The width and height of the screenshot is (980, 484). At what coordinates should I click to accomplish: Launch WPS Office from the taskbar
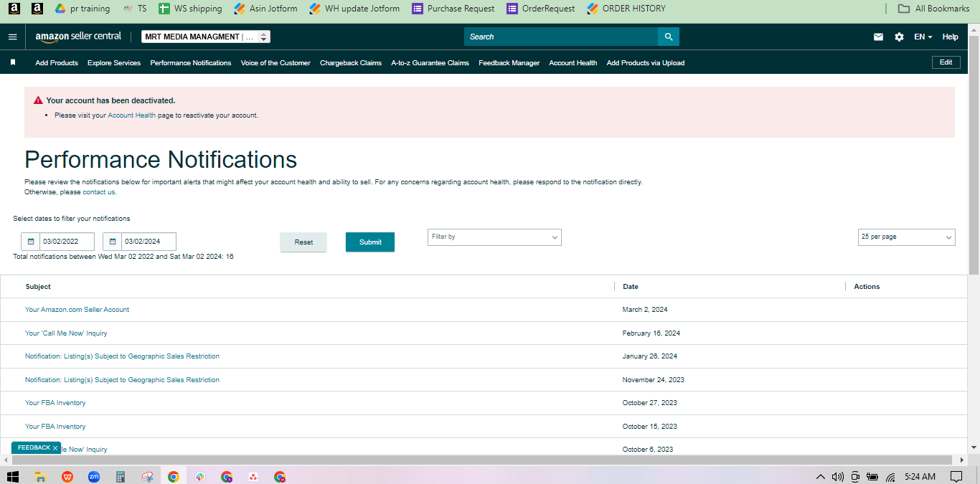(x=67, y=476)
